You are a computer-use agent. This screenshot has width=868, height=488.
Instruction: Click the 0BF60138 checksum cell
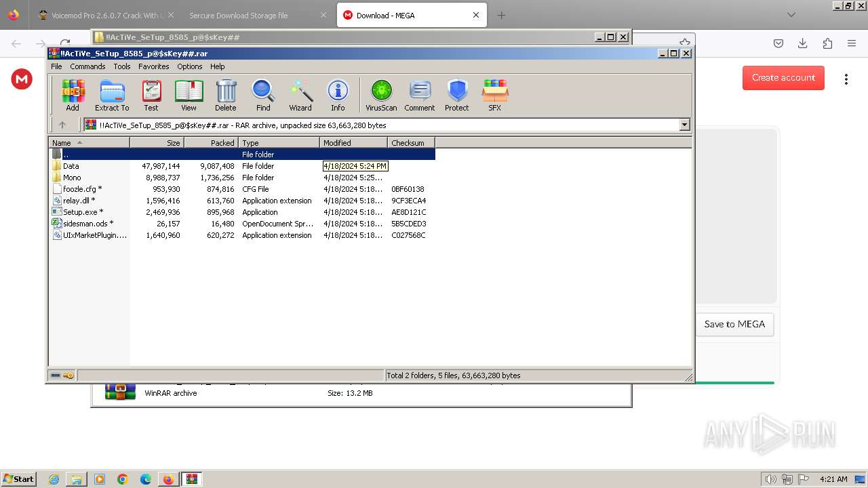point(408,189)
